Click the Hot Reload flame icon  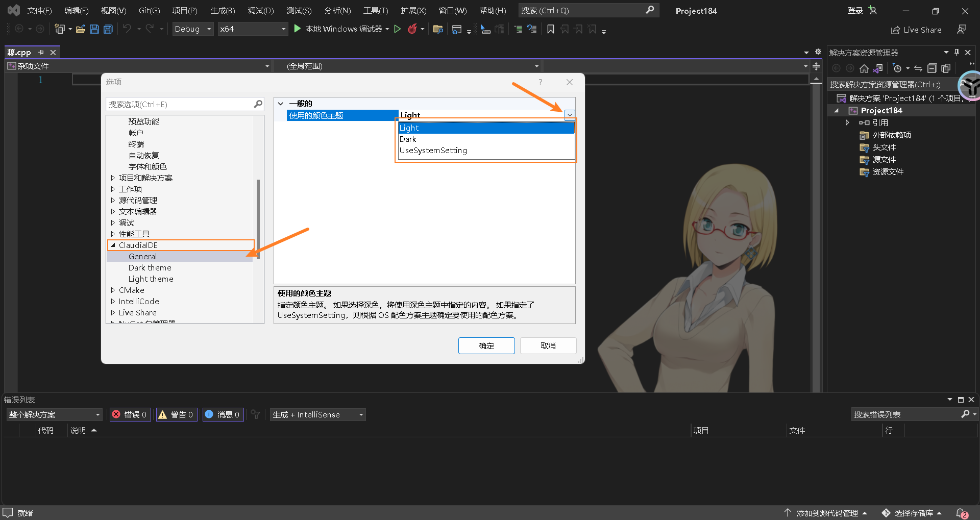click(x=412, y=29)
